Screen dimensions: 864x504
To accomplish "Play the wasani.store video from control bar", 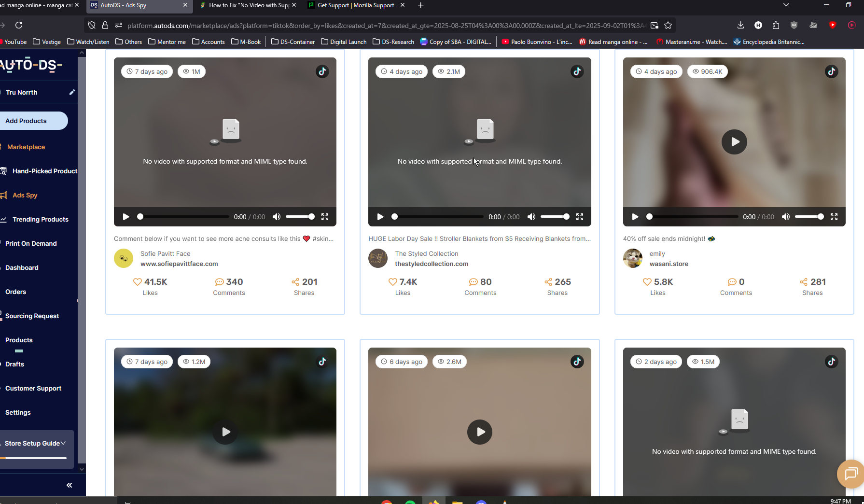I will click(x=635, y=217).
